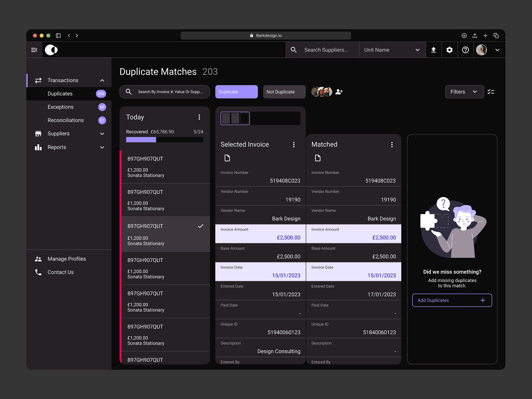Image resolution: width=532 pixels, height=399 pixels.
Task: Select the Duplicate toggle button
Action: (236, 92)
